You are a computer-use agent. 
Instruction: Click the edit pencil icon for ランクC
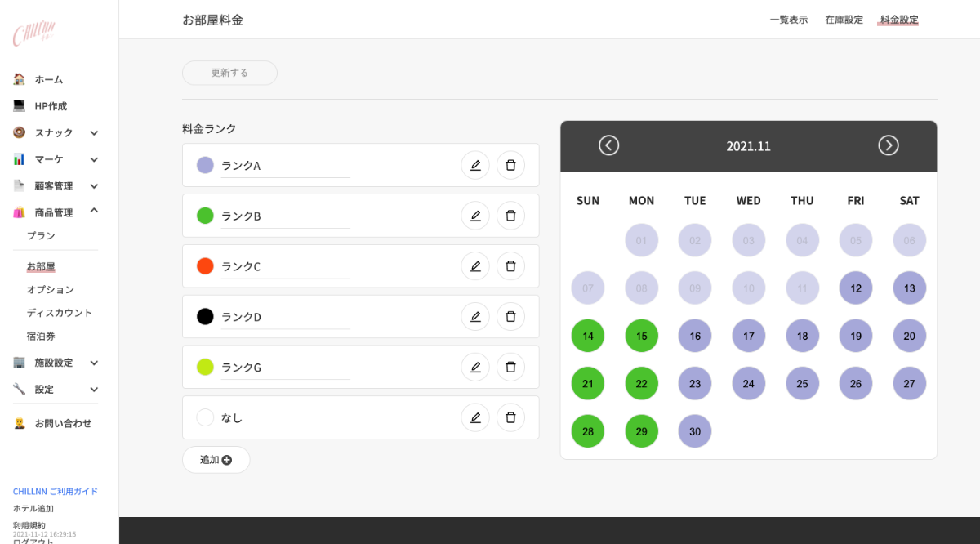click(475, 266)
